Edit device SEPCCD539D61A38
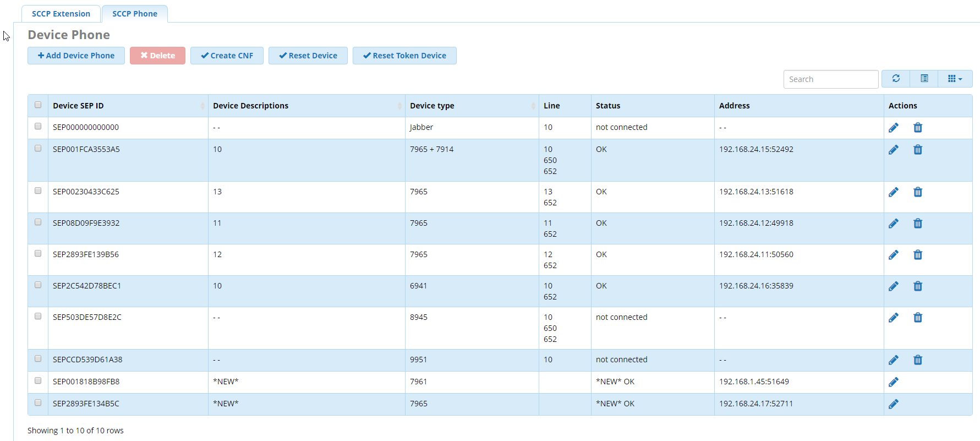Viewport: 980px width, 441px height. pos(894,360)
